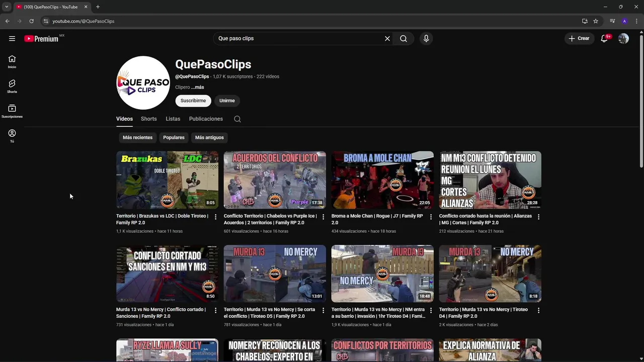Image resolution: width=644 pixels, height=362 pixels.
Task: Switch to the Listas tab
Action: point(173,119)
